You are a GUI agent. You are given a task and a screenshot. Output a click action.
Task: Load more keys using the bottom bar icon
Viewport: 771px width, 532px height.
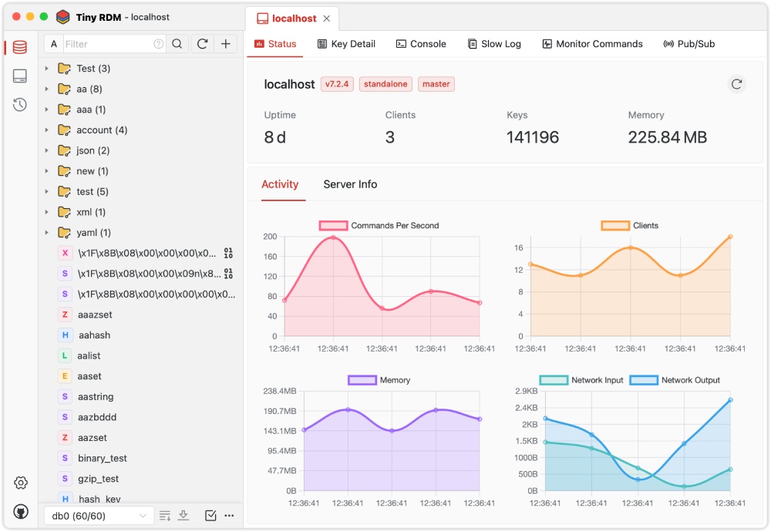184,515
